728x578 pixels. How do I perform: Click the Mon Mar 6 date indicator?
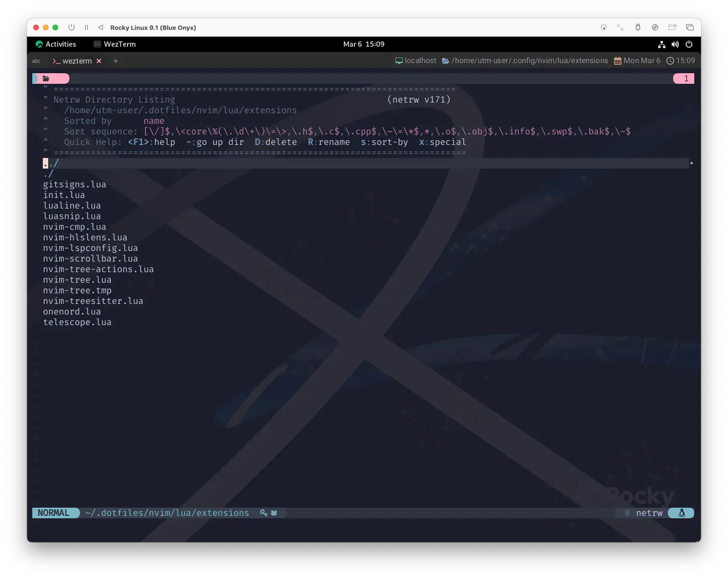click(637, 61)
